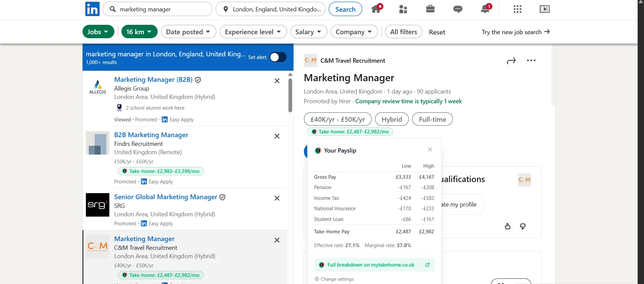
Task: Click the external link icon on mytakehome
Action: point(427,265)
